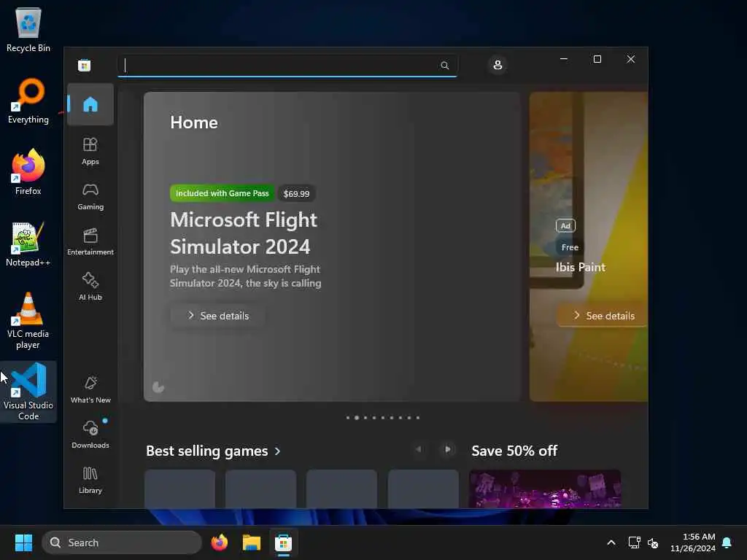
Task: Minimize the Microsoft Store window
Action: 564,59
